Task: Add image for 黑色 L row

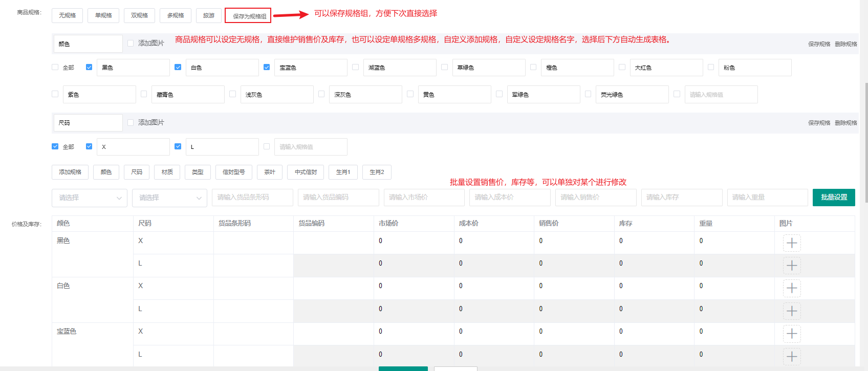Action: pos(792,266)
